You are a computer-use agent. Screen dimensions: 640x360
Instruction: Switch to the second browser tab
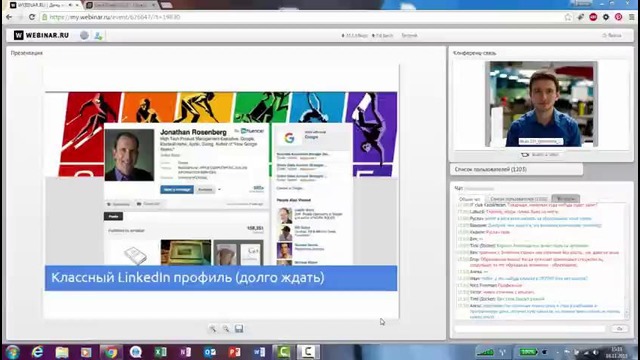tap(121, 5)
